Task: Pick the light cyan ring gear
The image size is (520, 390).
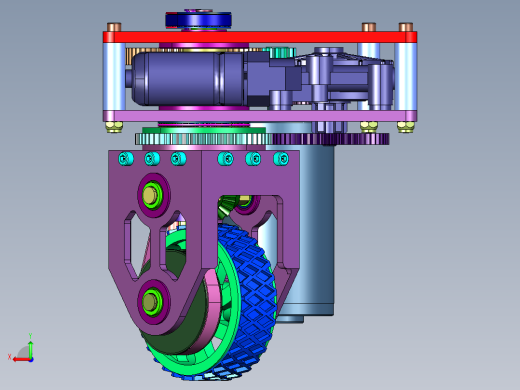Action: [203, 139]
